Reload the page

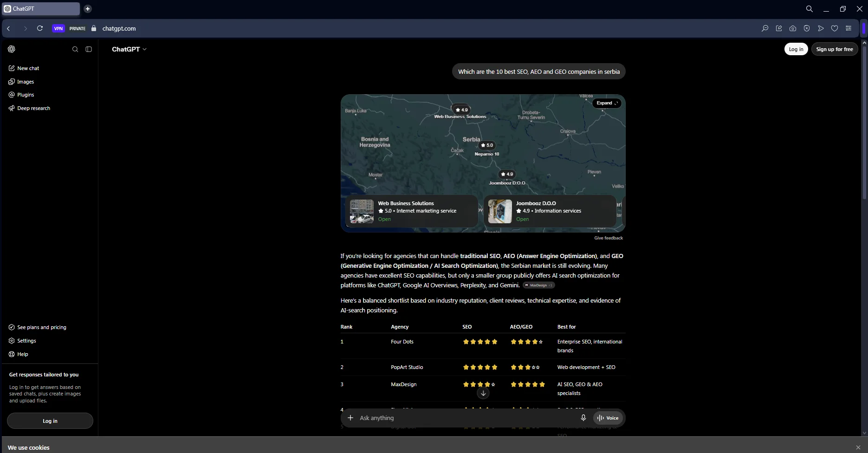(x=40, y=28)
